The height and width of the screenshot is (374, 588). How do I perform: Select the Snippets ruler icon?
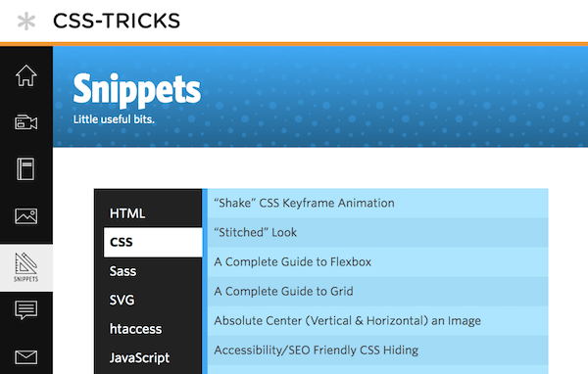coord(25,267)
